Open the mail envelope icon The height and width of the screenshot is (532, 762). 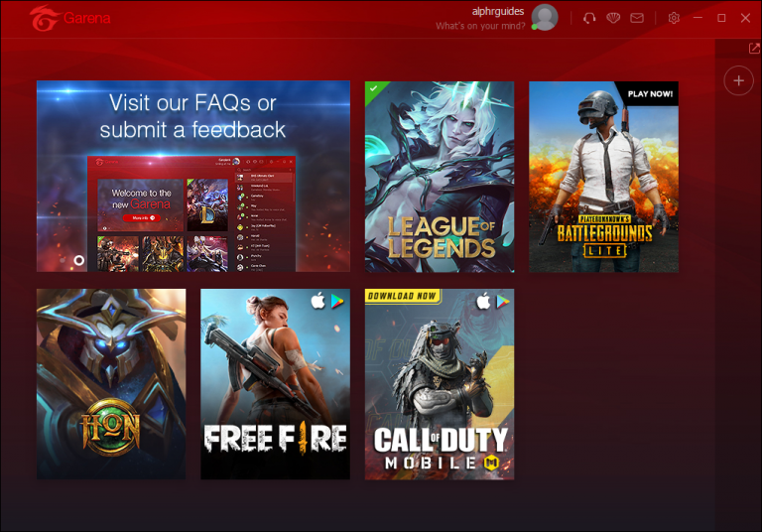click(637, 19)
